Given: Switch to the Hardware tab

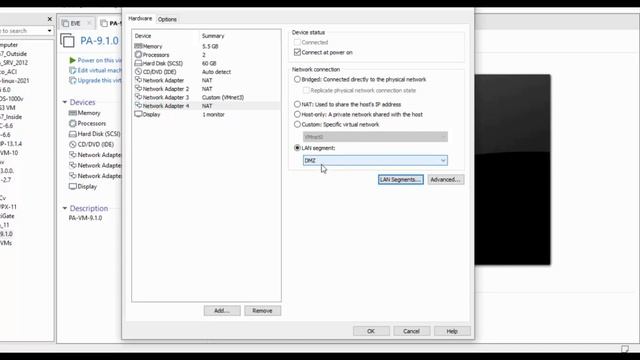Looking at the screenshot, I should pos(140,19).
